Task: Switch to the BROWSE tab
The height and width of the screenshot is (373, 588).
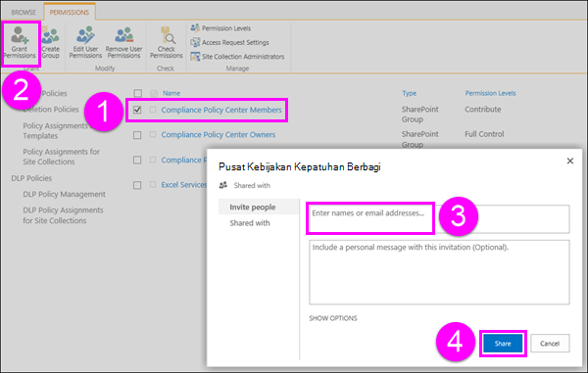Action: (24, 13)
